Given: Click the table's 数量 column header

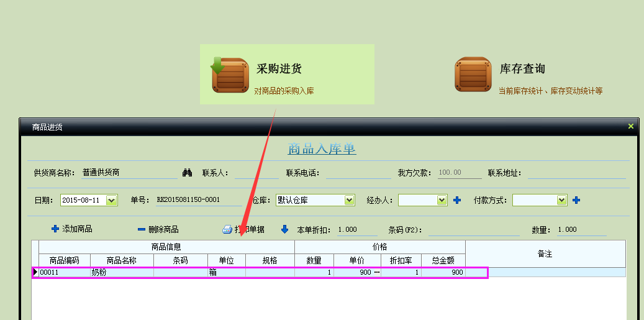Looking at the screenshot, I should click(x=314, y=260).
